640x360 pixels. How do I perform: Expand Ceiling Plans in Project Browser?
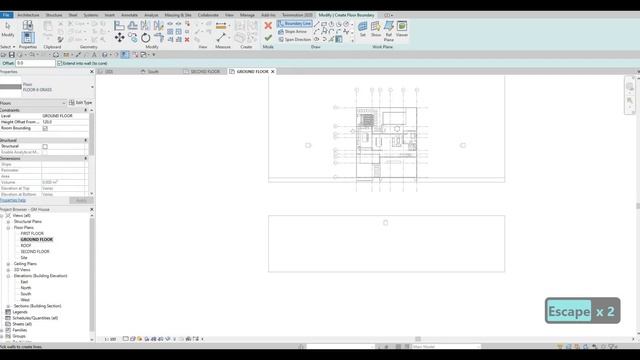coord(8,264)
